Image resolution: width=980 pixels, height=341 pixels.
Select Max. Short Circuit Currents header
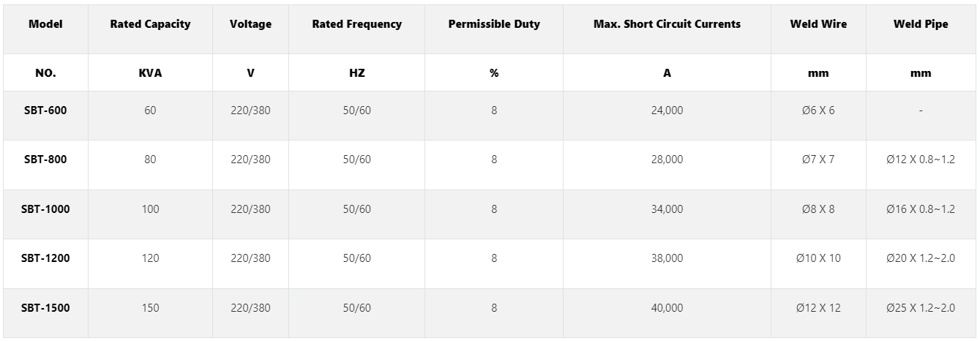click(x=667, y=24)
